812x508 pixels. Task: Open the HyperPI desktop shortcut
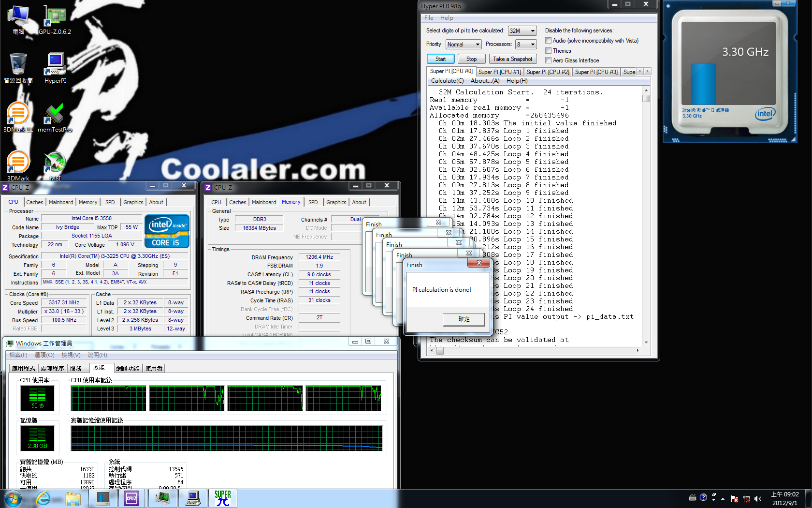pos(55,68)
